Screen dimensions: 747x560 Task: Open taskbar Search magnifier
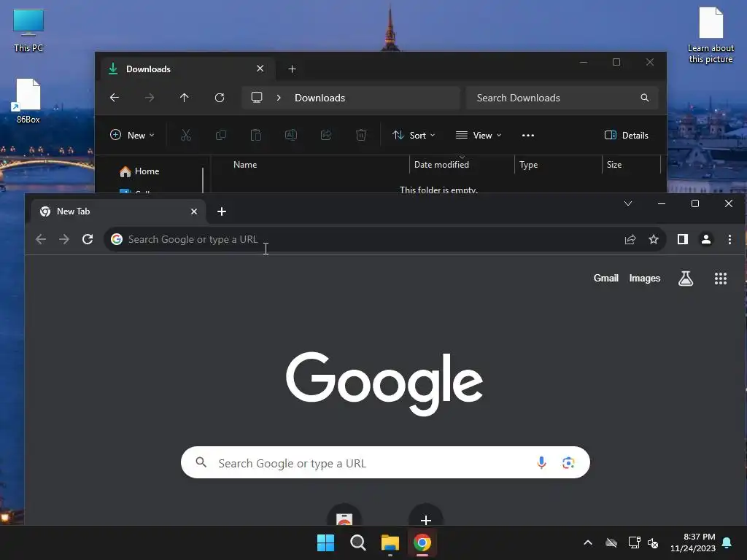(x=357, y=542)
